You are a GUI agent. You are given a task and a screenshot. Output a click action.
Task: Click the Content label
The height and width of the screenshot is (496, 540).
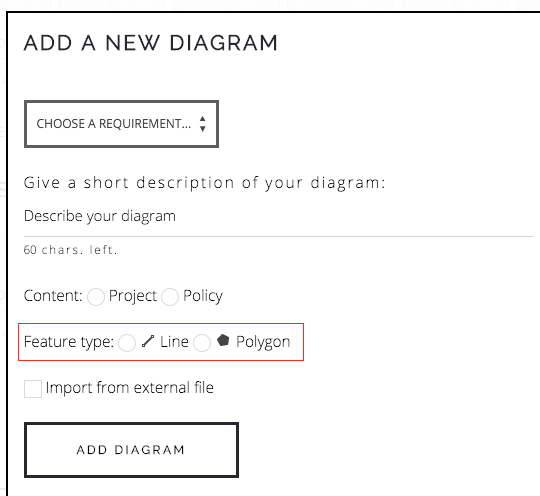(x=53, y=296)
